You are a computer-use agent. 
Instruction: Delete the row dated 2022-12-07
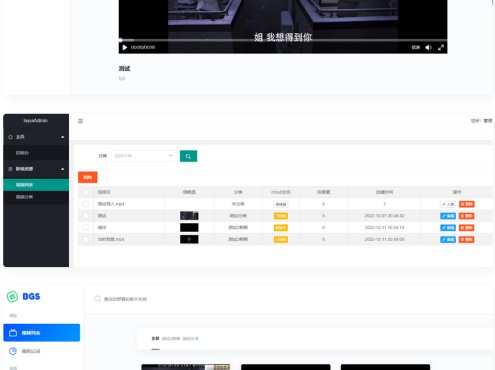point(467,216)
